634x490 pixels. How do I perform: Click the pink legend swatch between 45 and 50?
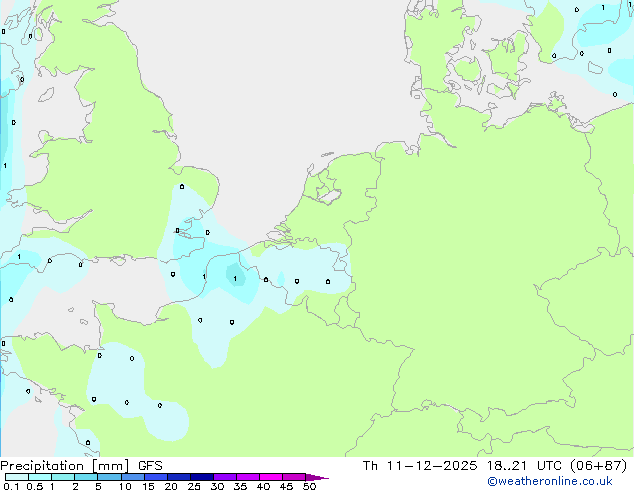coord(294,477)
